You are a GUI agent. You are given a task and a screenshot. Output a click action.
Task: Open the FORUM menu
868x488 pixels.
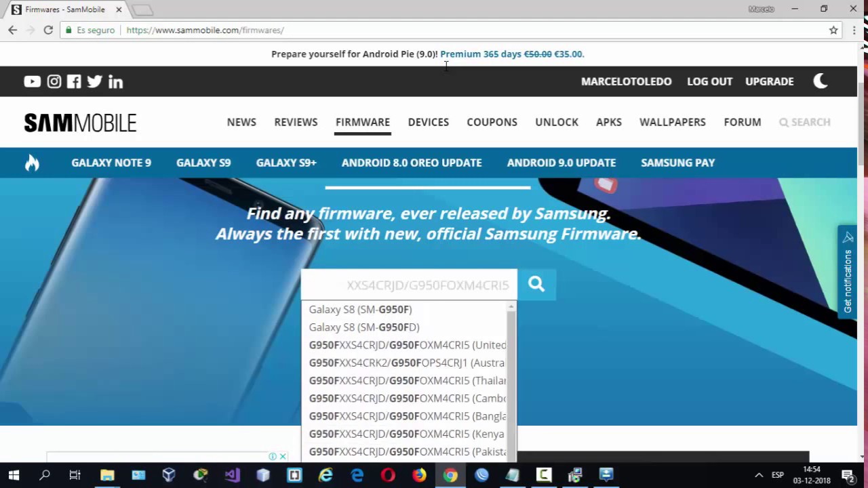(x=743, y=122)
